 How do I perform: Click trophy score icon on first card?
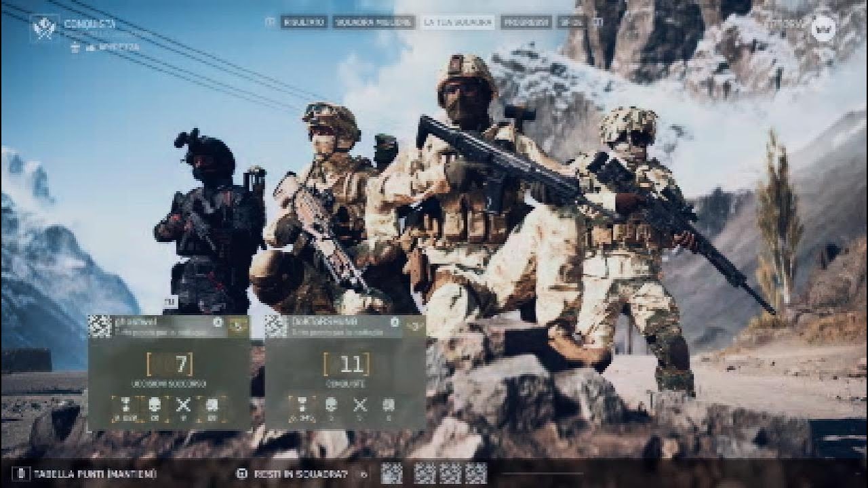point(125,405)
